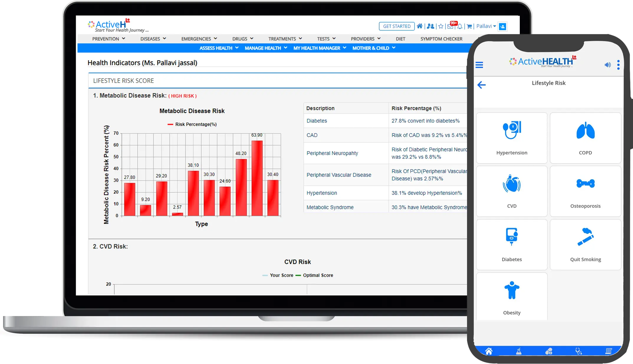This screenshot has width=633, height=364.
Task: Open the hamburger menu on the phone app
Action: click(479, 65)
